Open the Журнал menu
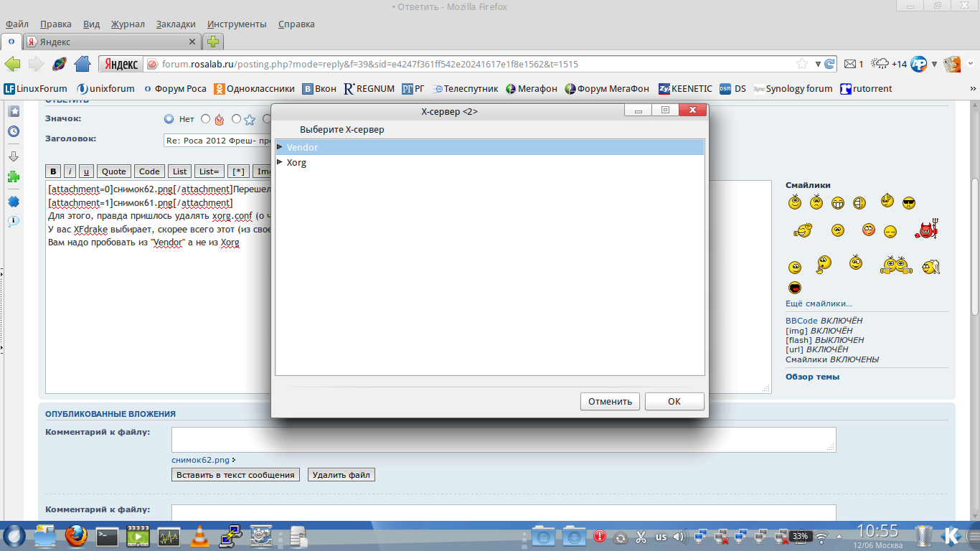Screen dimensions: 980x551 tap(128, 24)
